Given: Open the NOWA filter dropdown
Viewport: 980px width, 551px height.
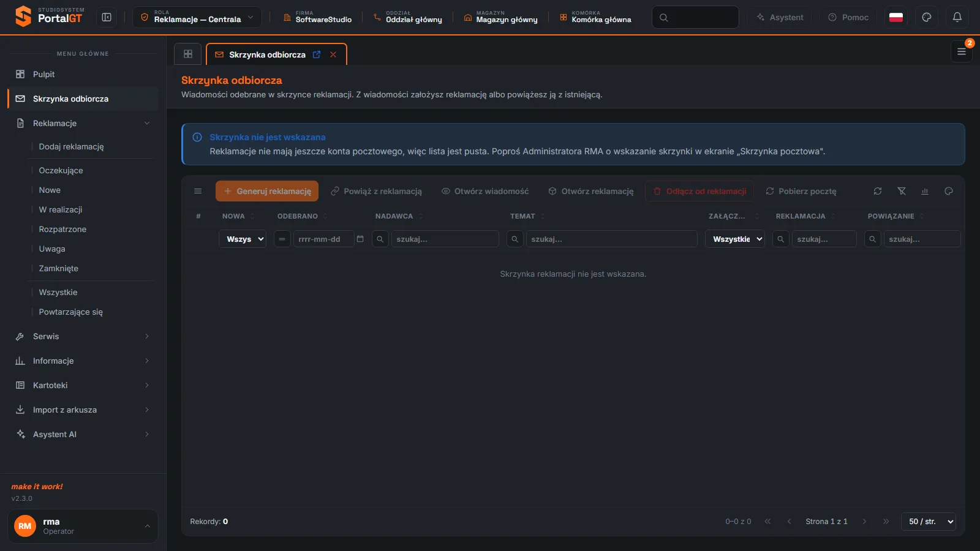Looking at the screenshot, I should coord(243,239).
